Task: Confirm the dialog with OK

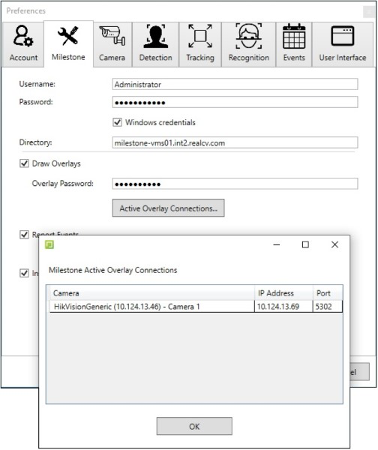Action: click(x=194, y=426)
